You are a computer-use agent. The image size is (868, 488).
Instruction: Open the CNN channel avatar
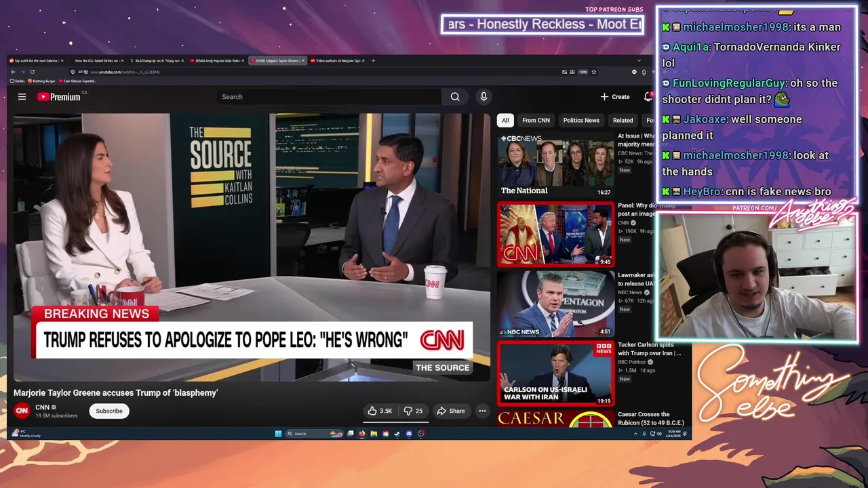pyautogui.click(x=22, y=411)
